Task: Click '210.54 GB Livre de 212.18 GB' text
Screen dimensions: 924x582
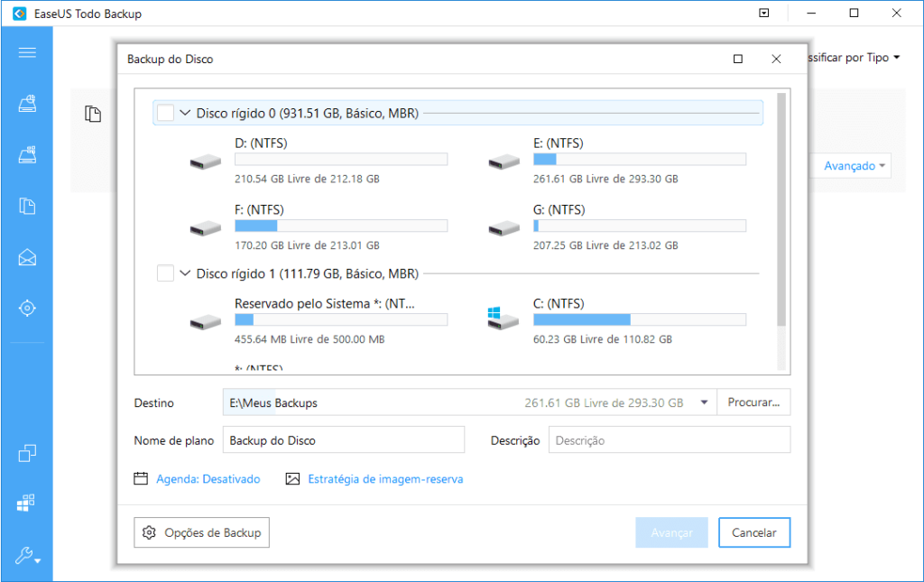Action: (307, 179)
